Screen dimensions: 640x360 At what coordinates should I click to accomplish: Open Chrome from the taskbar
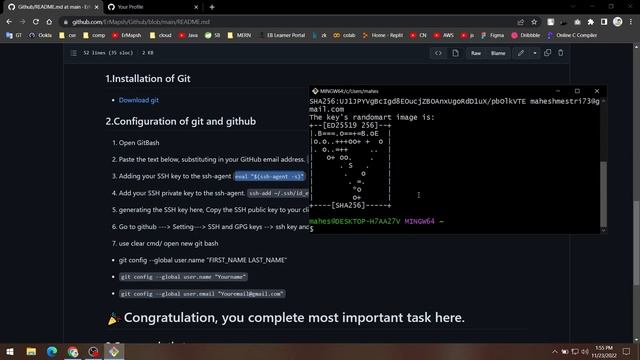point(73,351)
